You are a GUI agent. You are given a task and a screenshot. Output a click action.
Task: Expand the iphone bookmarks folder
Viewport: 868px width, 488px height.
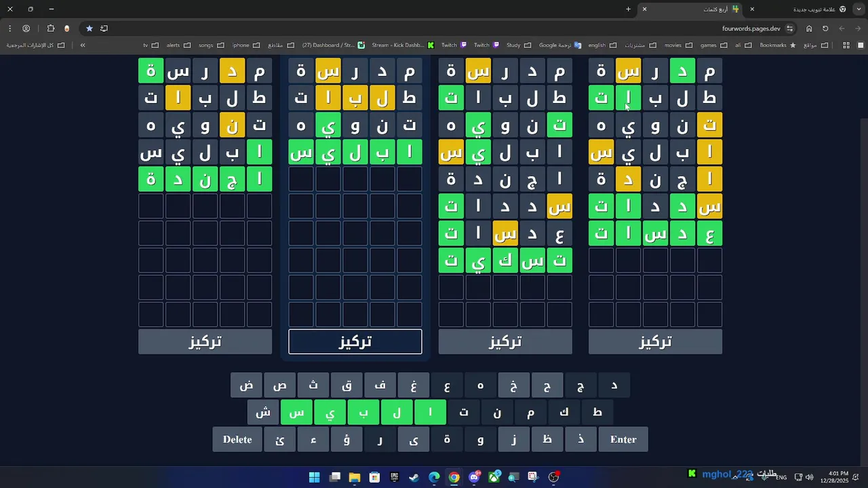click(246, 45)
